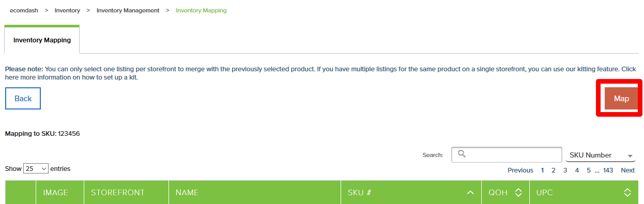Toggle sort arrows on UPC column
Viewport: 644px width, 204px height.
(627, 193)
